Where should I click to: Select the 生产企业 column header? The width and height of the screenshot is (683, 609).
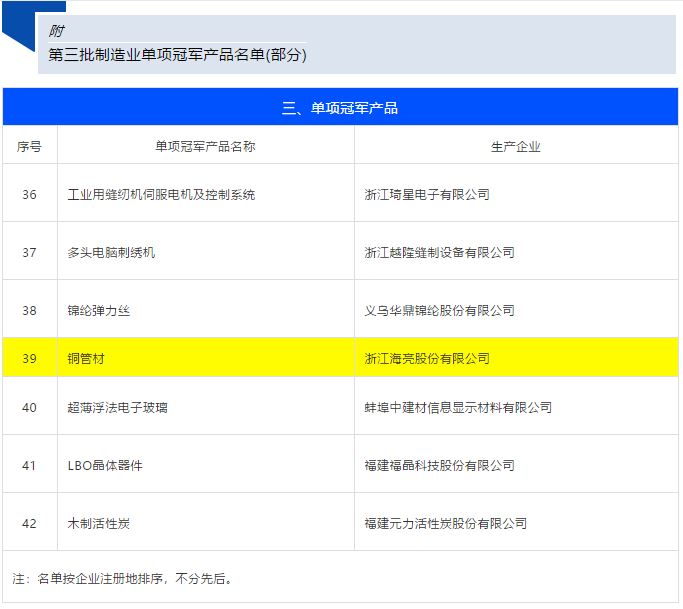[x=516, y=147]
